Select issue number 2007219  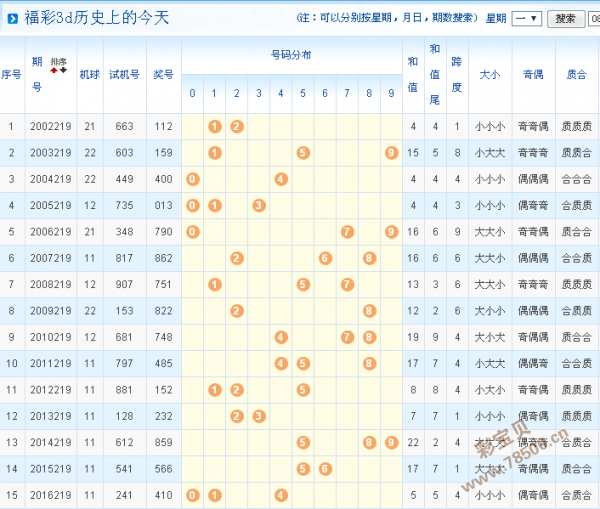(x=51, y=258)
